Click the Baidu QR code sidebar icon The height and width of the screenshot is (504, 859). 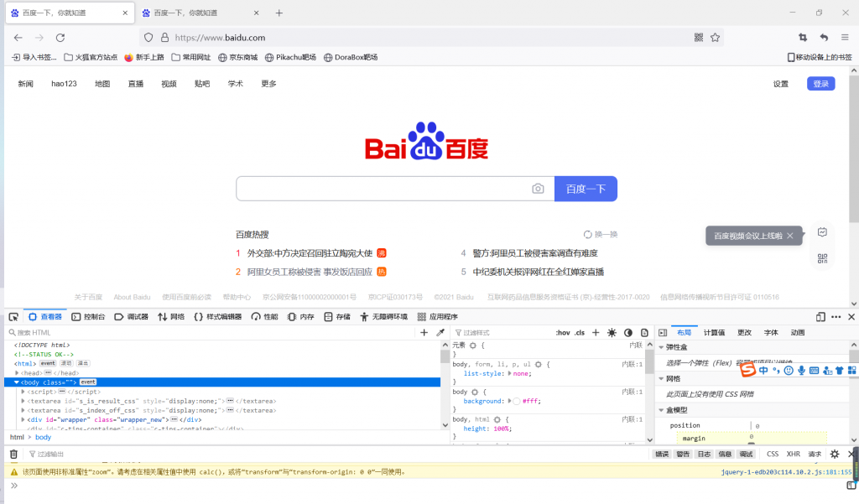point(822,258)
